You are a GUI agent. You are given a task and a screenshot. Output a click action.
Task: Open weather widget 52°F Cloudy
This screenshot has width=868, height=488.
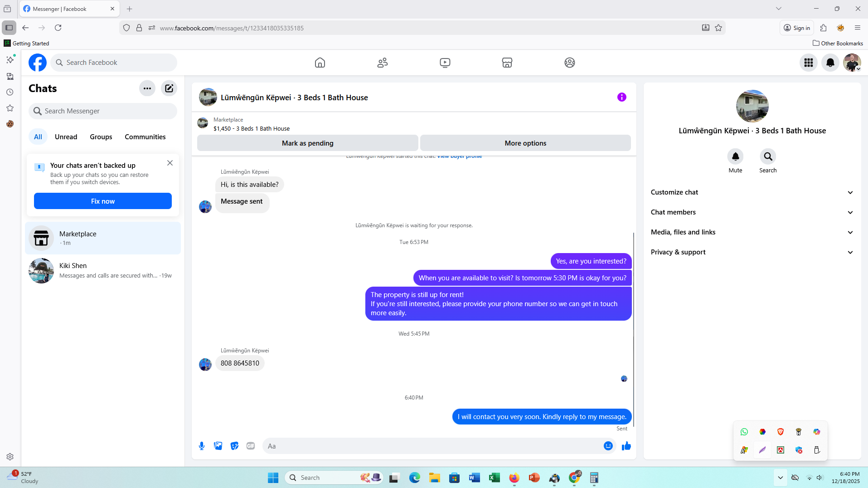(x=24, y=478)
